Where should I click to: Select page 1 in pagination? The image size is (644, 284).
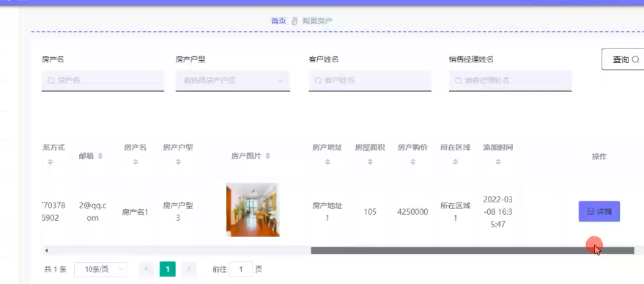pyautogui.click(x=168, y=269)
